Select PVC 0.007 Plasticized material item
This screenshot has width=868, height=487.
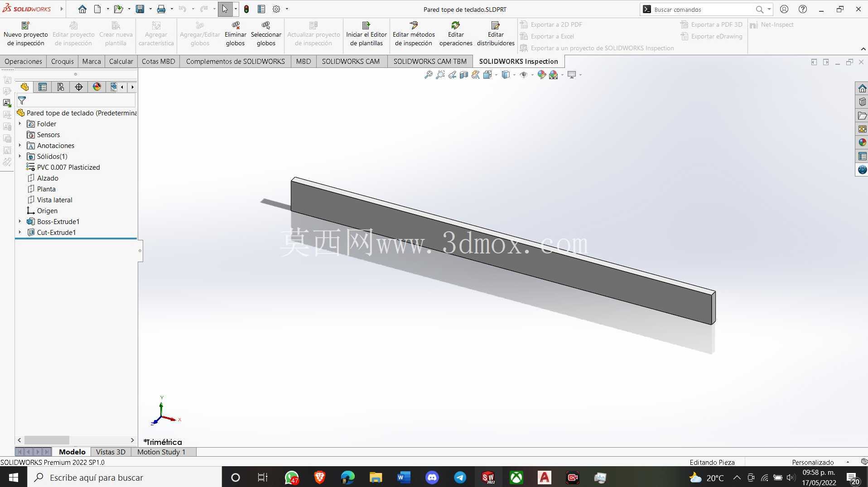pos(68,167)
